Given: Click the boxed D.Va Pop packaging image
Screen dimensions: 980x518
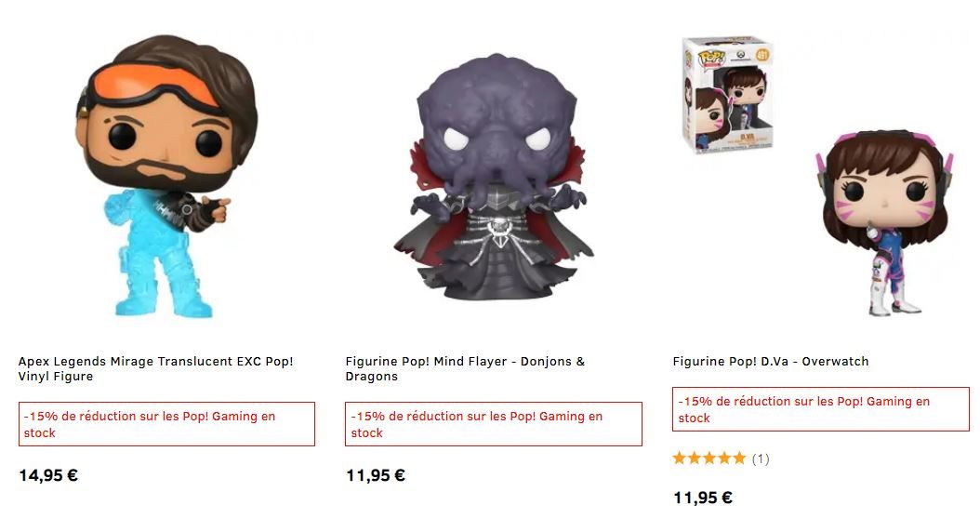Looking at the screenshot, I should pyautogui.click(x=728, y=95).
